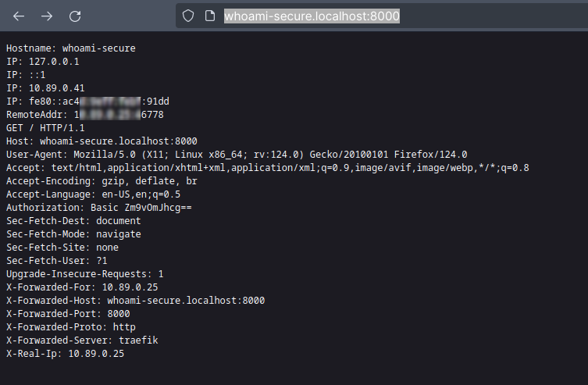Focus the address bar showing whoami-secure.localhost:8000
Image resolution: width=588 pixels, height=385 pixels.
click(x=312, y=16)
